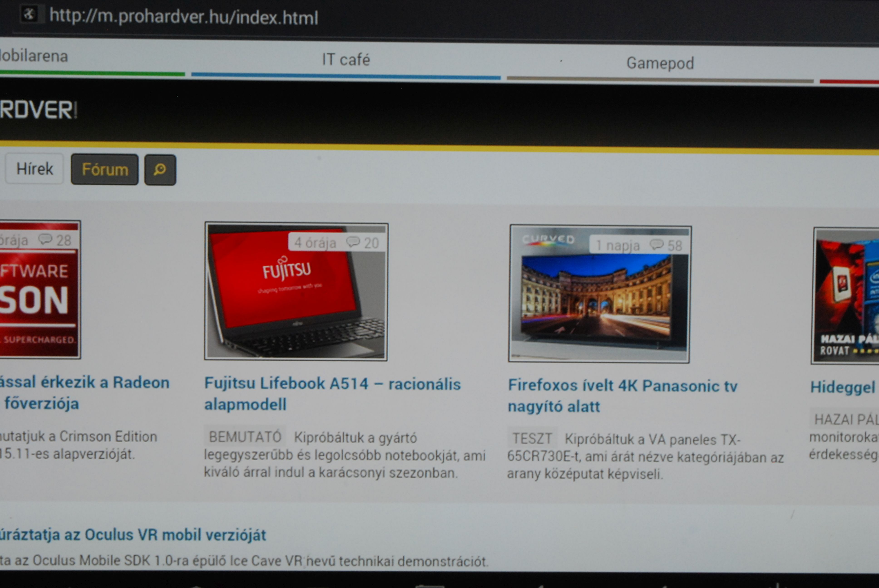The height and width of the screenshot is (588, 879).
Task: Open Firefoxos ívelt 4K Panasonic tv link
Action: click(x=623, y=396)
